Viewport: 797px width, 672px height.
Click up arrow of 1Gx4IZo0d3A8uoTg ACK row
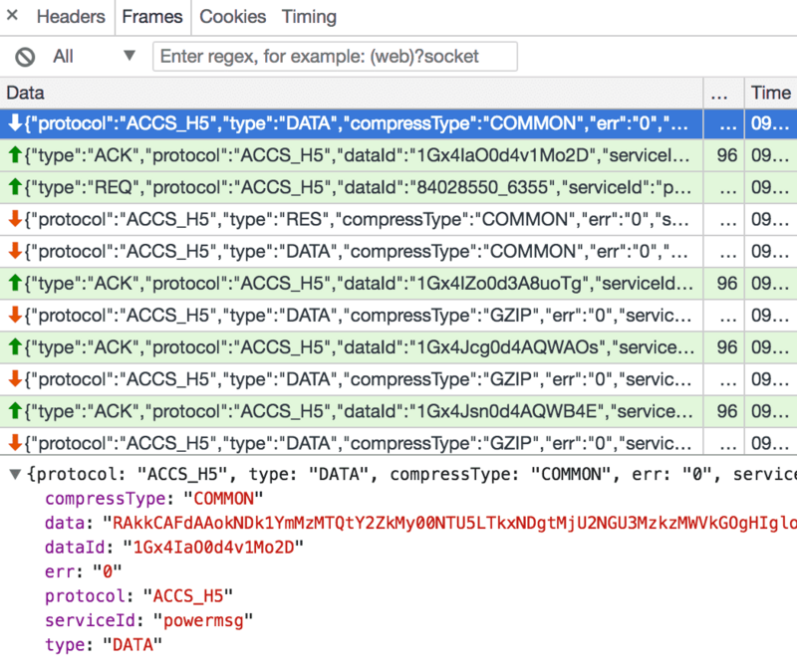(x=15, y=283)
